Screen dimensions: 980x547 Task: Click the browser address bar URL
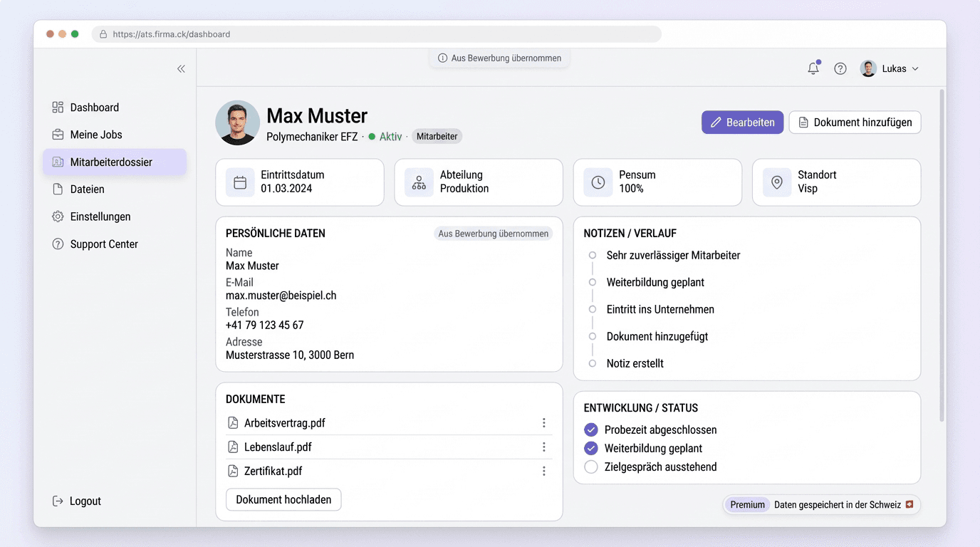[172, 34]
